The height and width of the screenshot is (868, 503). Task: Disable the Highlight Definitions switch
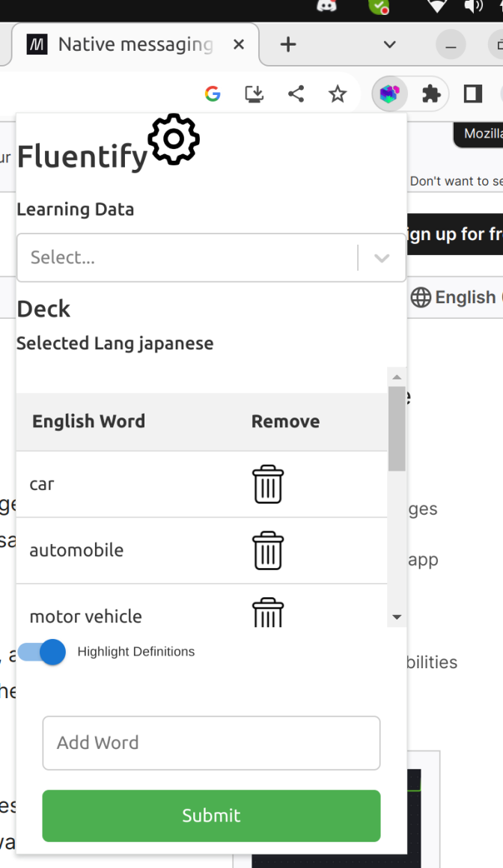(x=43, y=652)
